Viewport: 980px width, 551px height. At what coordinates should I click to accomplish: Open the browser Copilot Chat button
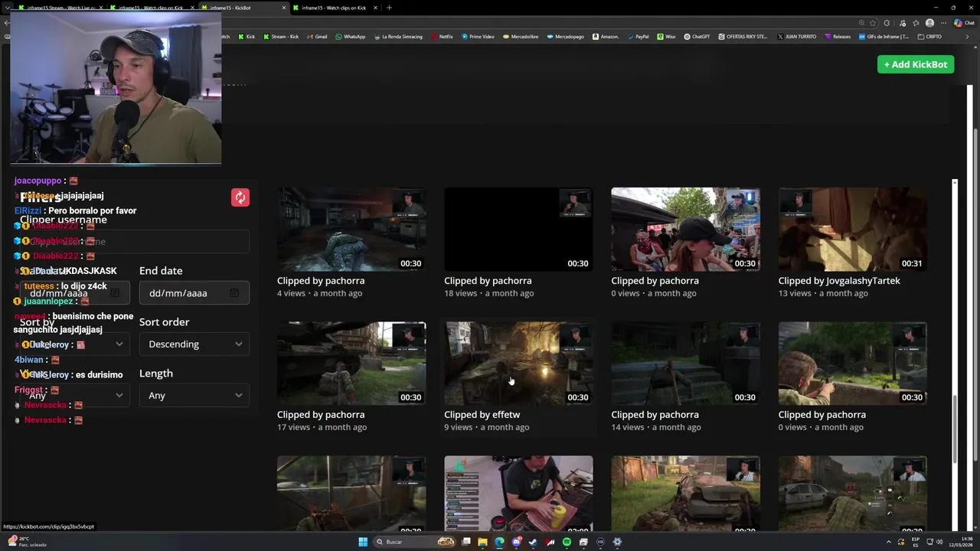(x=963, y=23)
